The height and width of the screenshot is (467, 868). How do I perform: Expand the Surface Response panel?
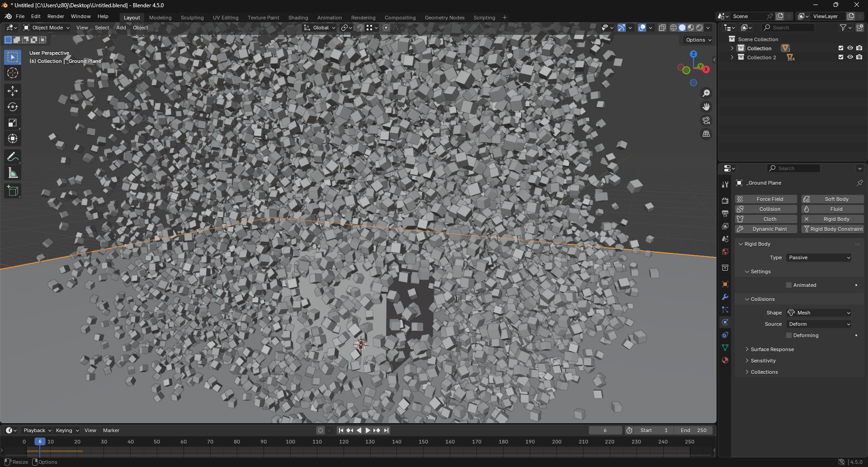772,349
